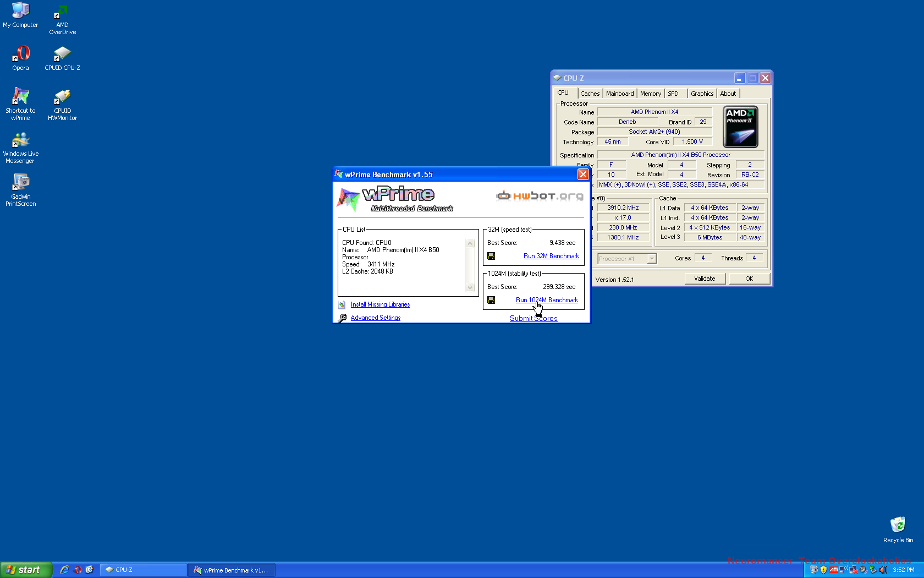Click the save icon for the 1024M score
The height and width of the screenshot is (578, 924).
tap(491, 300)
